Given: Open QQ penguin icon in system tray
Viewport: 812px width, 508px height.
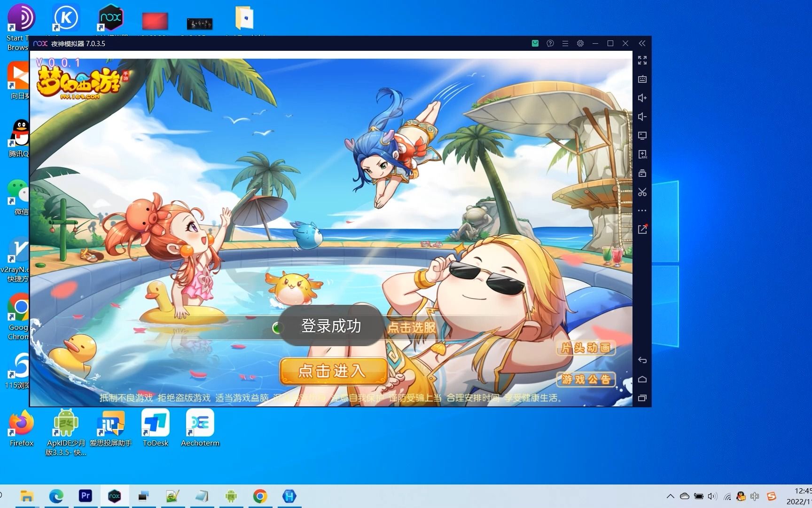Looking at the screenshot, I should (x=741, y=496).
